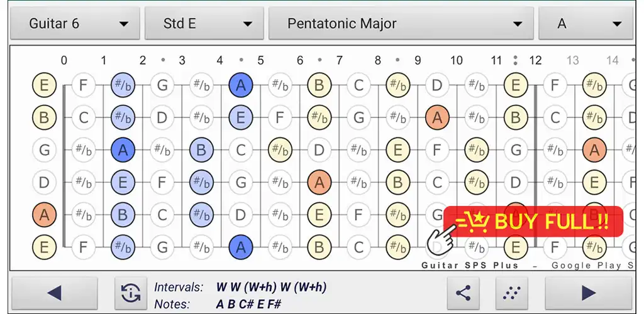Click the fret number 12 label

click(x=536, y=61)
